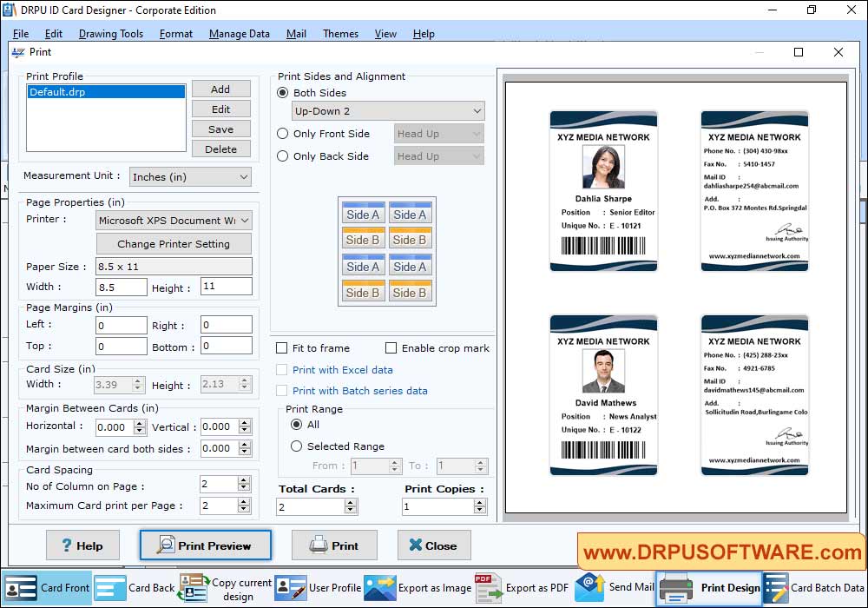Open the Drawing Tools menu
868x608 pixels.
pos(111,34)
